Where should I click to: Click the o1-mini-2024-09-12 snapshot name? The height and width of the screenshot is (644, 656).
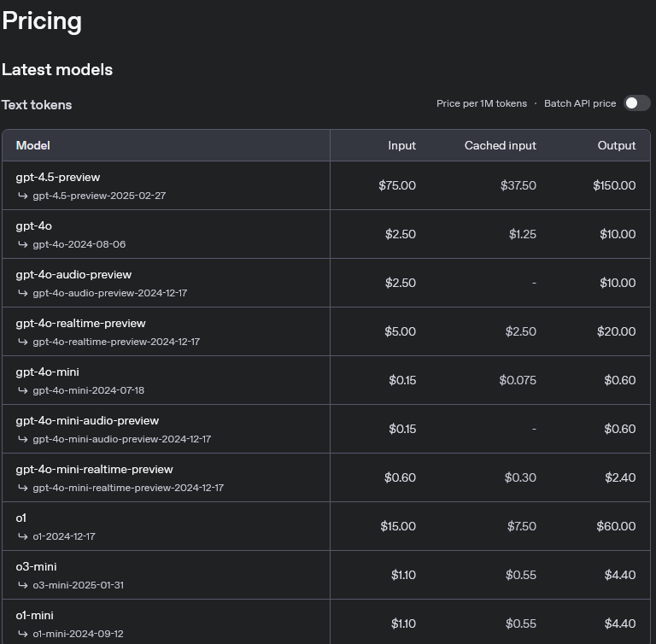[x=78, y=634]
